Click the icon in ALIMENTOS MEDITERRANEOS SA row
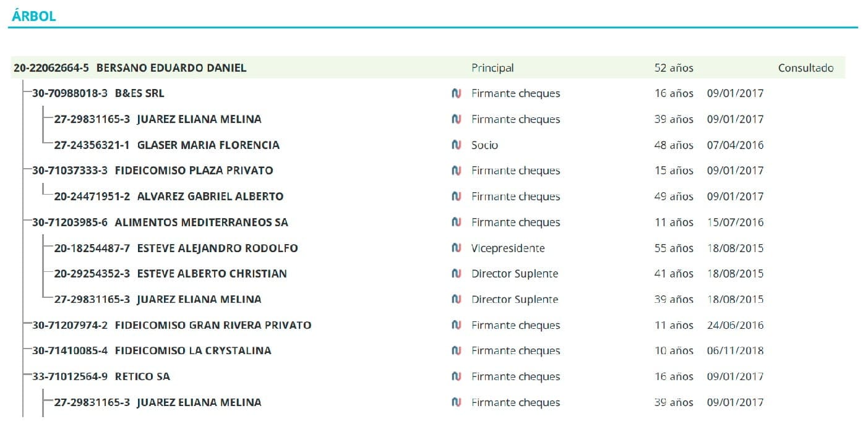The image size is (868, 440). coord(456,222)
